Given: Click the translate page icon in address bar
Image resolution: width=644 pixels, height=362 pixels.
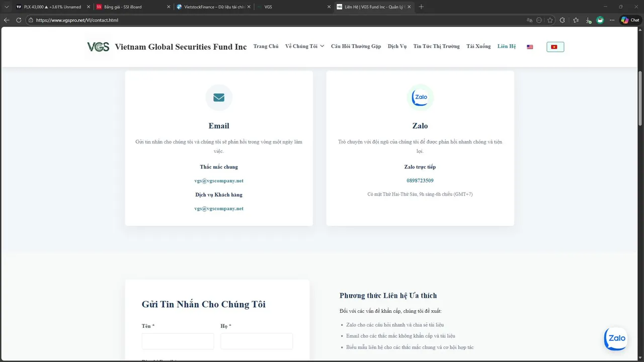Looking at the screenshot, I should (529, 20).
